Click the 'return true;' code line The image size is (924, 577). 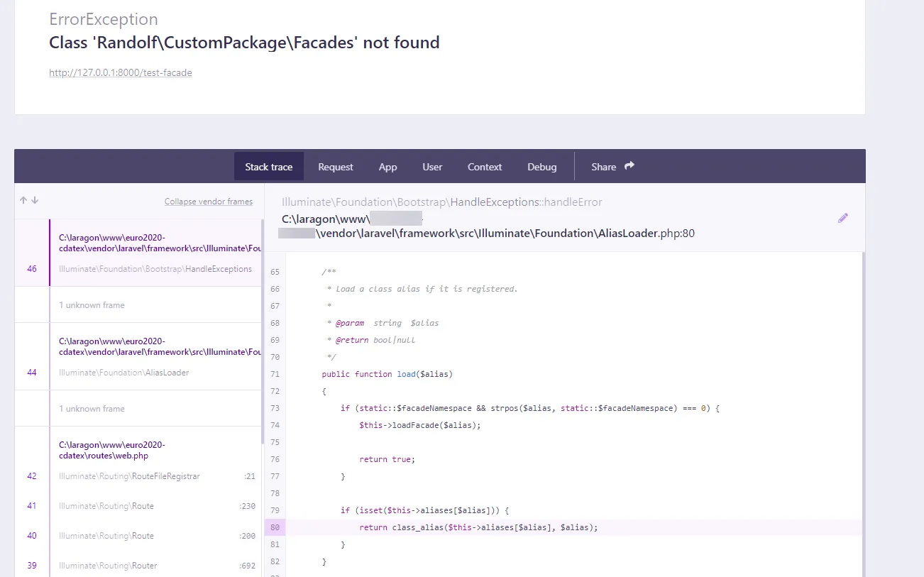tap(387, 459)
